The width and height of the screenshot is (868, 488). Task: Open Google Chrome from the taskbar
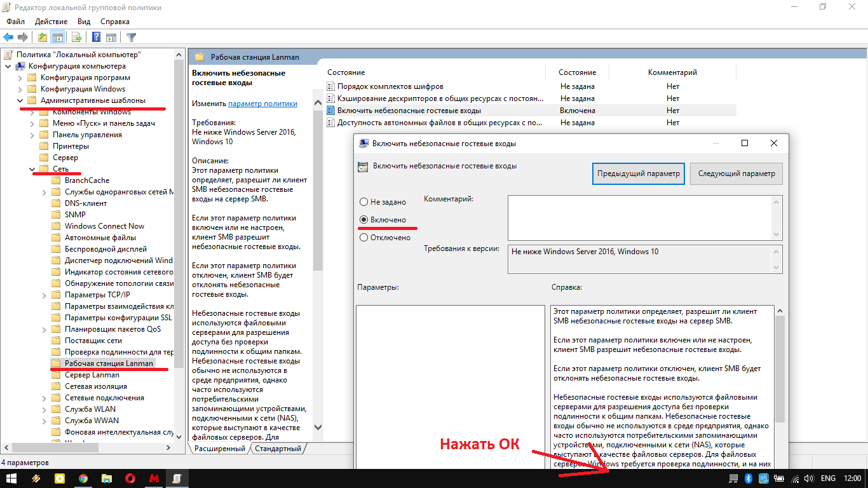[83, 478]
